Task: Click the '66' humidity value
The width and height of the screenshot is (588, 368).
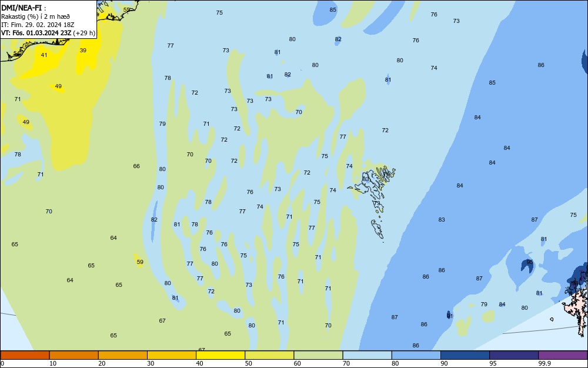Action: tap(136, 166)
